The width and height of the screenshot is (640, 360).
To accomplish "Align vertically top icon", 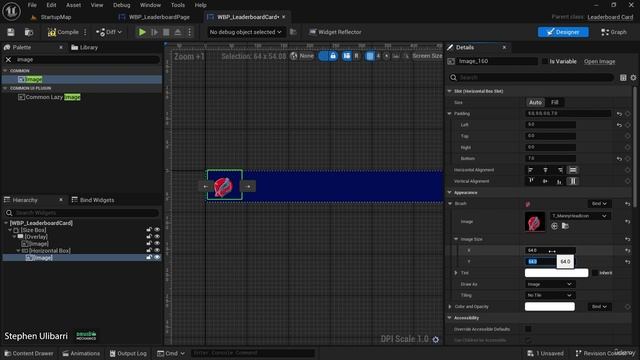I will (x=531, y=181).
